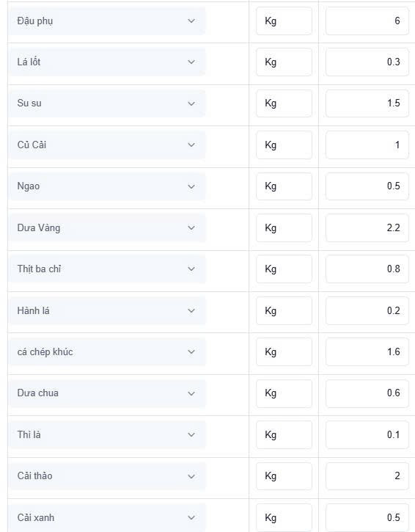Open the Thì là ingredient dropdown

click(107, 435)
